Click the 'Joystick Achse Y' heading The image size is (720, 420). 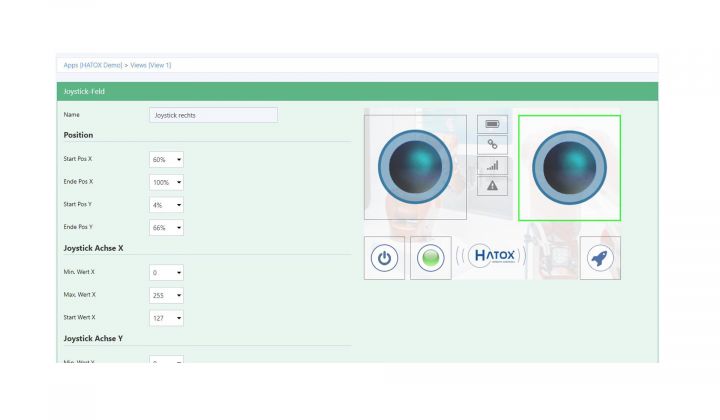tap(93, 338)
